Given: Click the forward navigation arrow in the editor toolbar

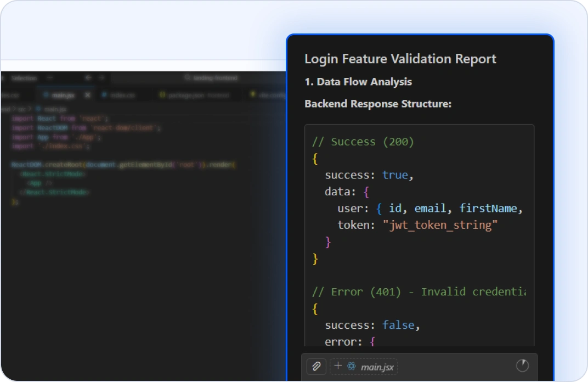Looking at the screenshot, I should pyautogui.click(x=101, y=77).
